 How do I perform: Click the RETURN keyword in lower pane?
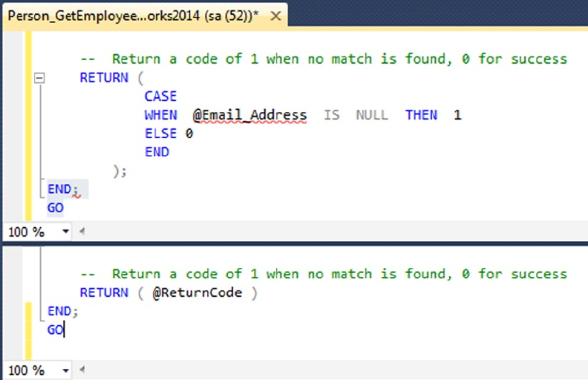coord(104,292)
